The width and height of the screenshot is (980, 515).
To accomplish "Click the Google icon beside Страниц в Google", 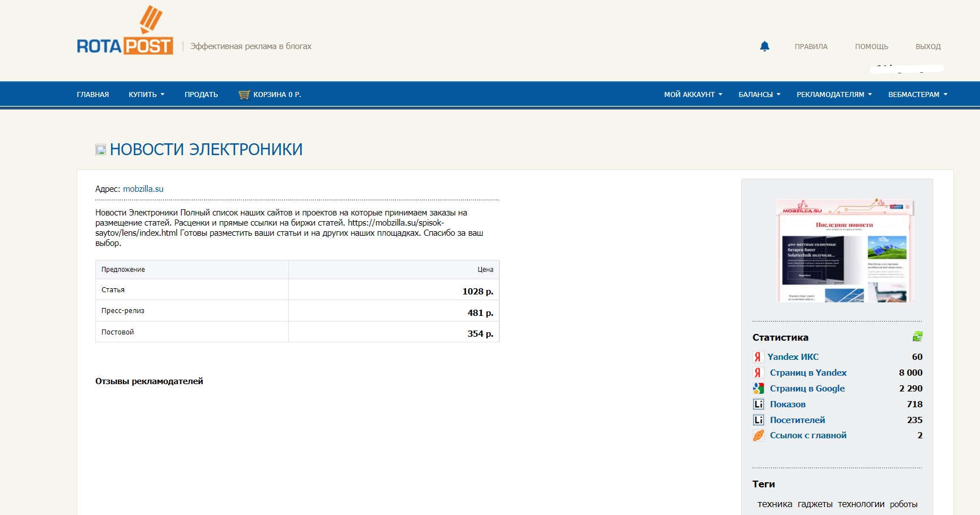I will (x=758, y=389).
